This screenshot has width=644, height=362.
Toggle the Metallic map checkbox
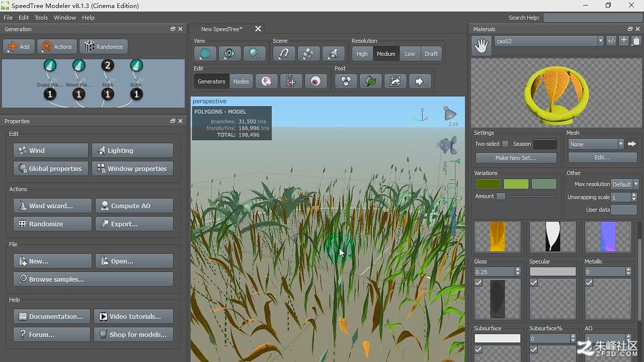point(589,283)
